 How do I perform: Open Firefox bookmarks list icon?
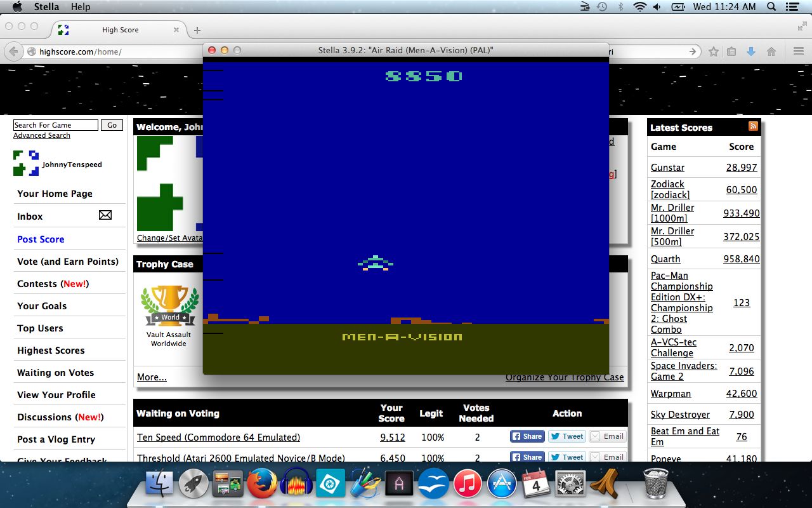(x=731, y=51)
